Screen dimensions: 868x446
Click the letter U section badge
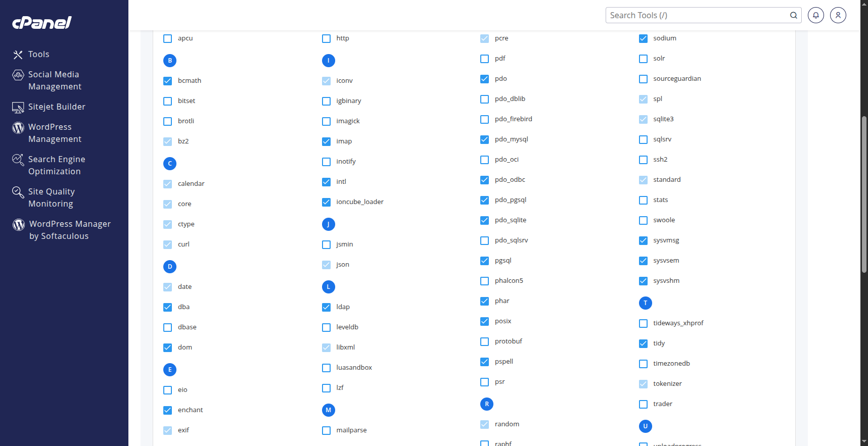point(646,426)
